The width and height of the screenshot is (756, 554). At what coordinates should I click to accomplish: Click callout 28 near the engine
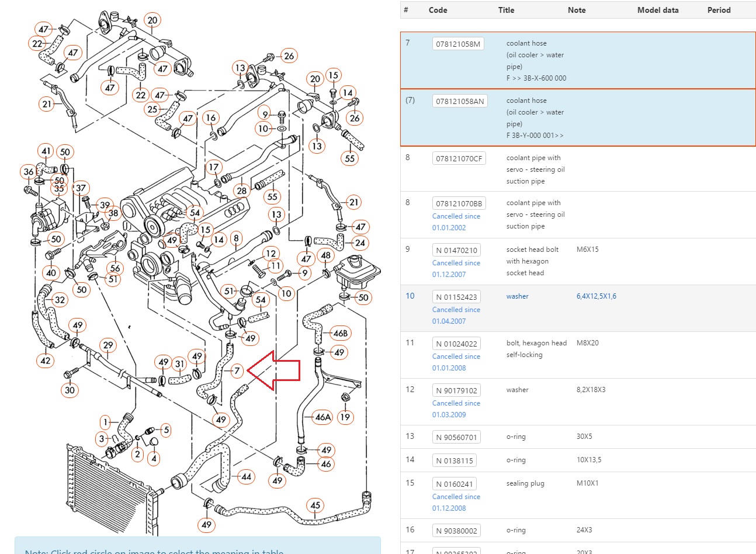click(241, 191)
